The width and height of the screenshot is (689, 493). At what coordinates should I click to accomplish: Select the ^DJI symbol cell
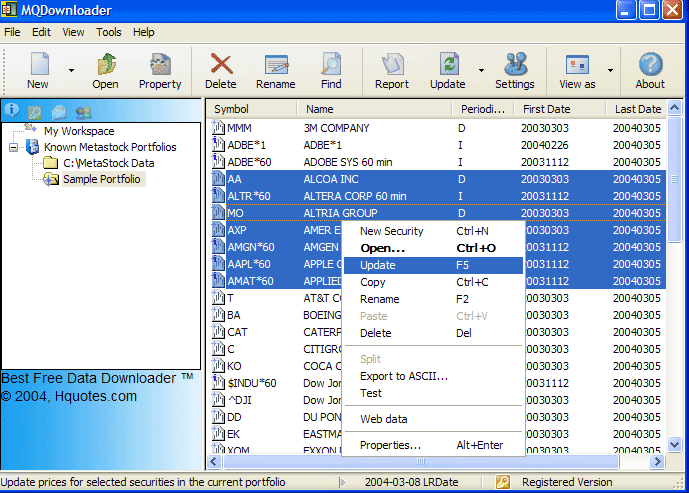click(x=239, y=400)
